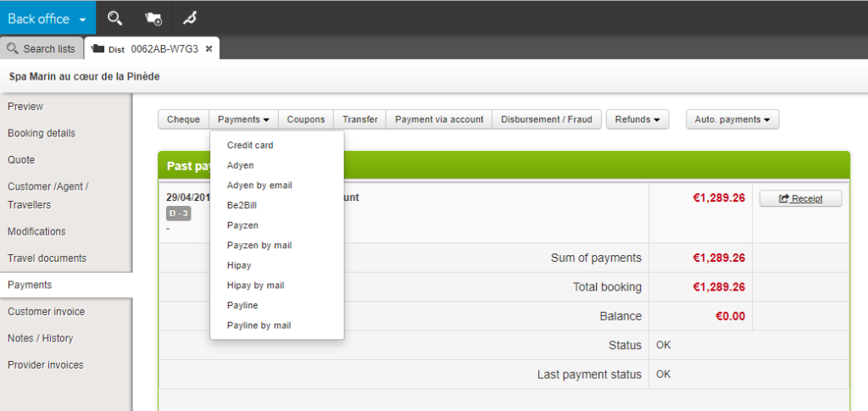This screenshot has width=868, height=411.
Task: Click the Payment via account button
Action: tap(439, 119)
